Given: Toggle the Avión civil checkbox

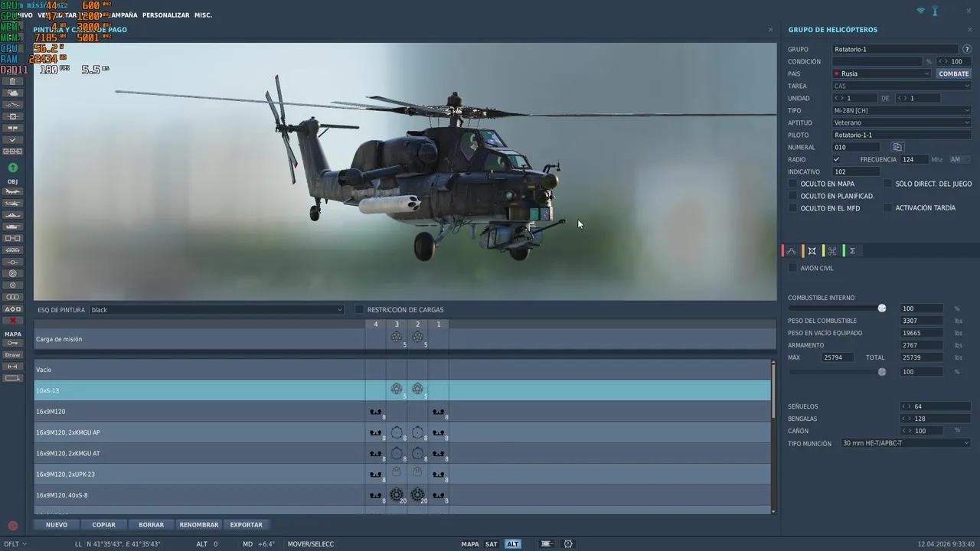Looking at the screenshot, I should pyautogui.click(x=793, y=268).
